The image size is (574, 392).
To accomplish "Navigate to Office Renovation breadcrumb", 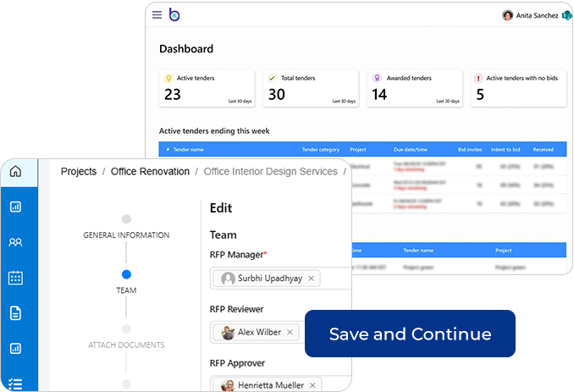I will tap(150, 171).
